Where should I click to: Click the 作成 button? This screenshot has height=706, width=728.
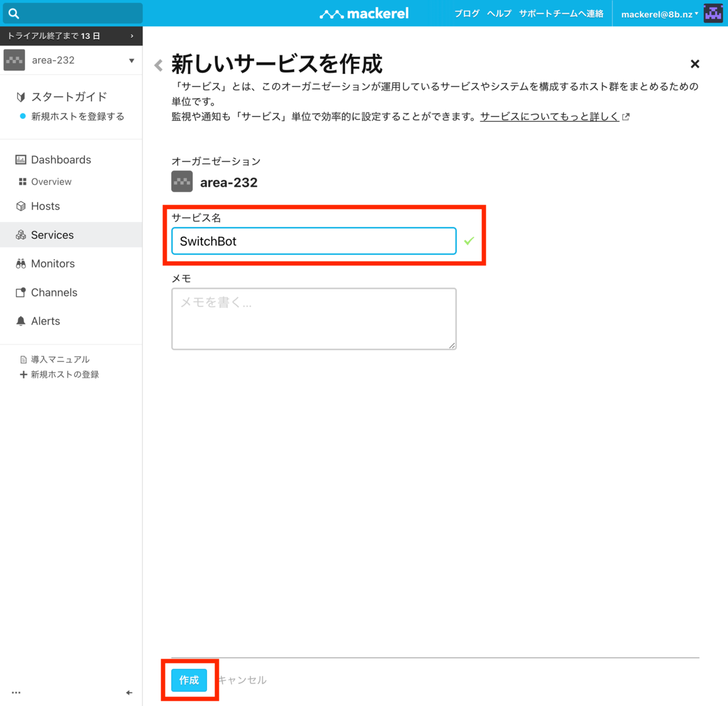click(189, 680)
